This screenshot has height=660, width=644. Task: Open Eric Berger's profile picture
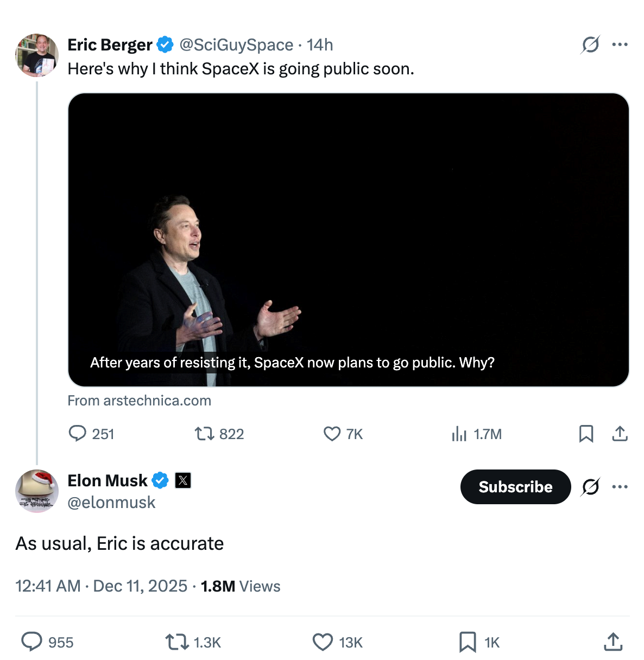(37, 55)
